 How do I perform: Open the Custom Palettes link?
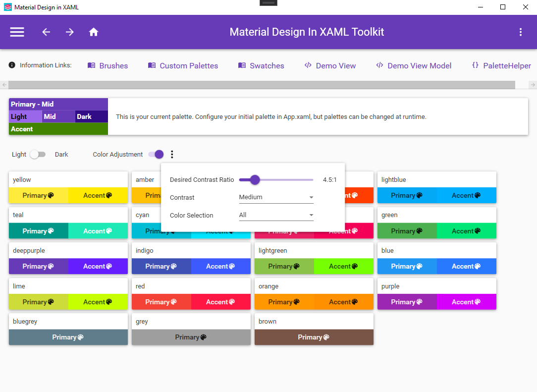(x=183, y=65)
